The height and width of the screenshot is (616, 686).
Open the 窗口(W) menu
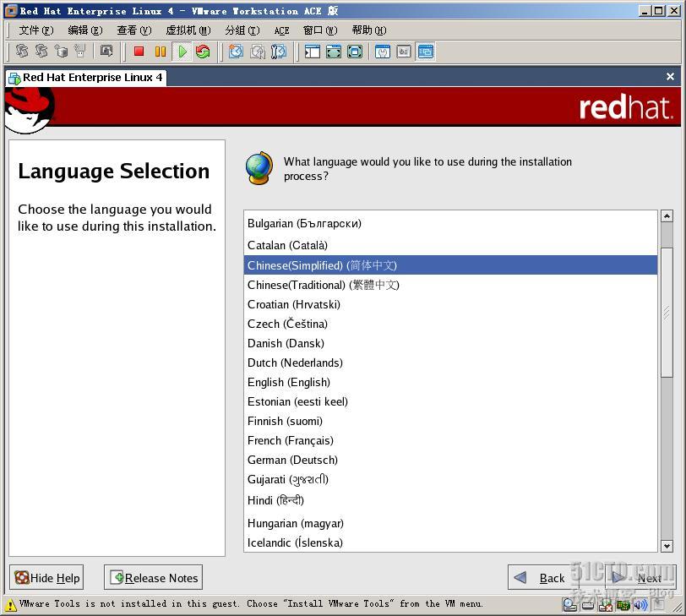tap(320, 30)
